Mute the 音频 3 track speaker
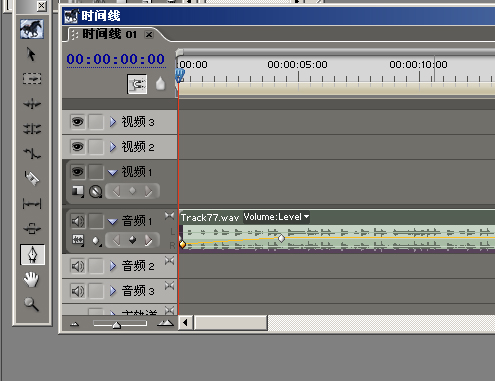The image size is (495, 381). point(78,291)
